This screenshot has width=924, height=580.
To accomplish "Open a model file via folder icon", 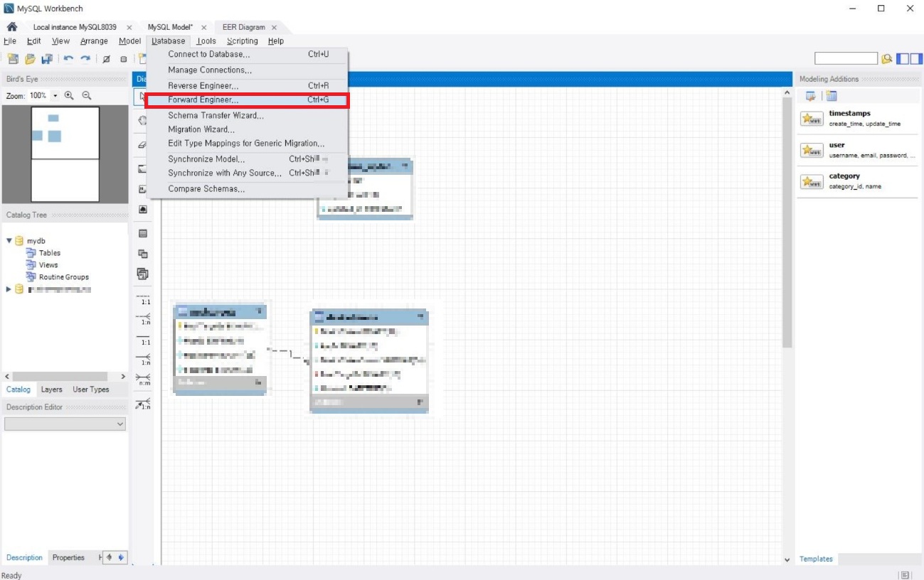I will point(30,59).
